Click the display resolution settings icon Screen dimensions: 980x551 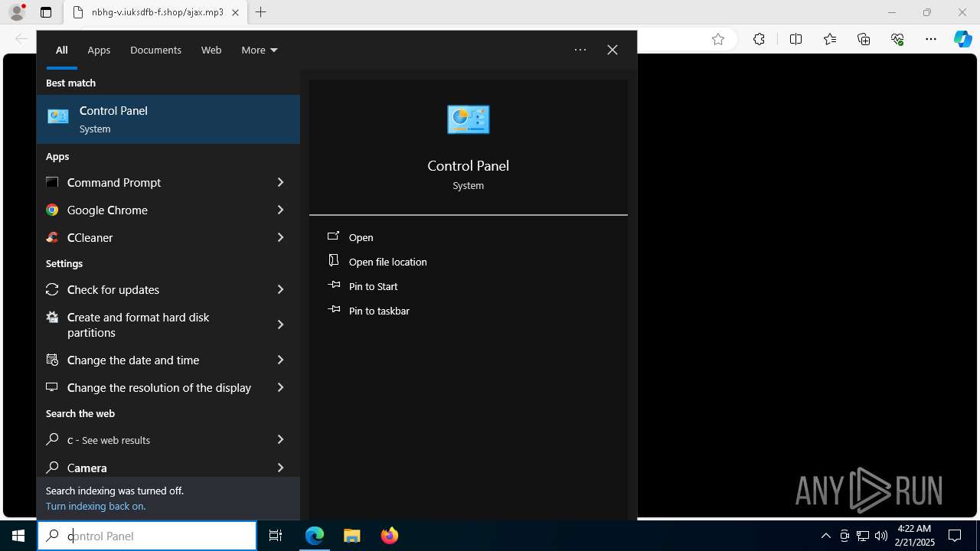[52, 387]
